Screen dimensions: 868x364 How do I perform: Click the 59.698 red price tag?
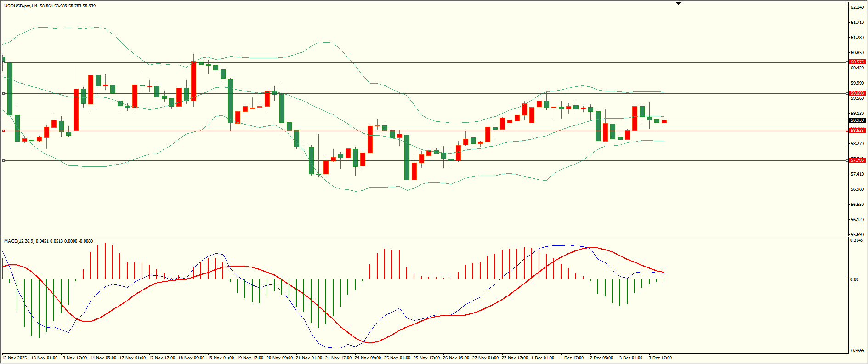(x=857, y=93)
